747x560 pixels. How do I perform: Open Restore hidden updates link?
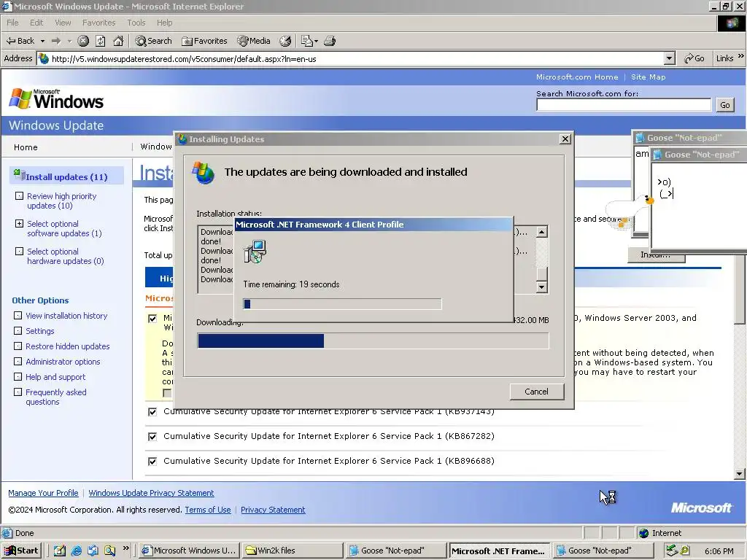[x=68, y=346]
